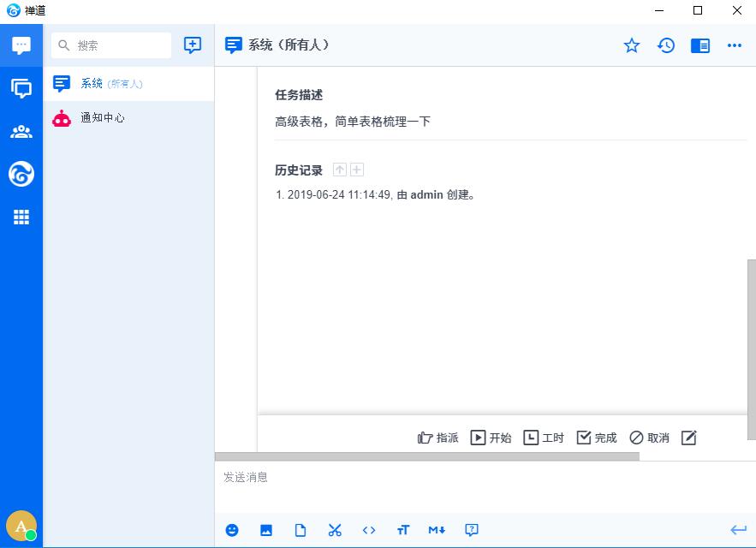The height and width of the screenshot is (548, 756).
Task: Toggle the chat sidebar panel icon
Action: point(700,45)
